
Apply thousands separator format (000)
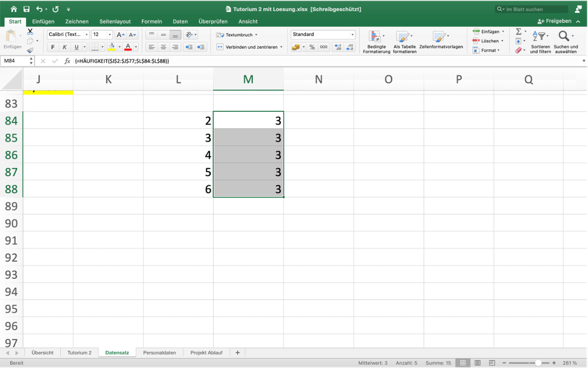point(324,47)
